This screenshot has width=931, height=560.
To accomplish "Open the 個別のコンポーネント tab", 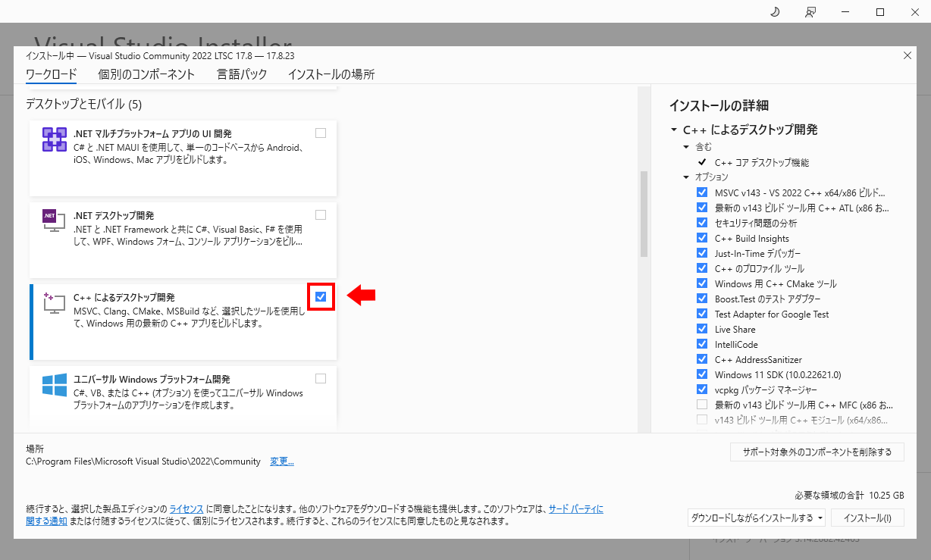I will [146, 74].
